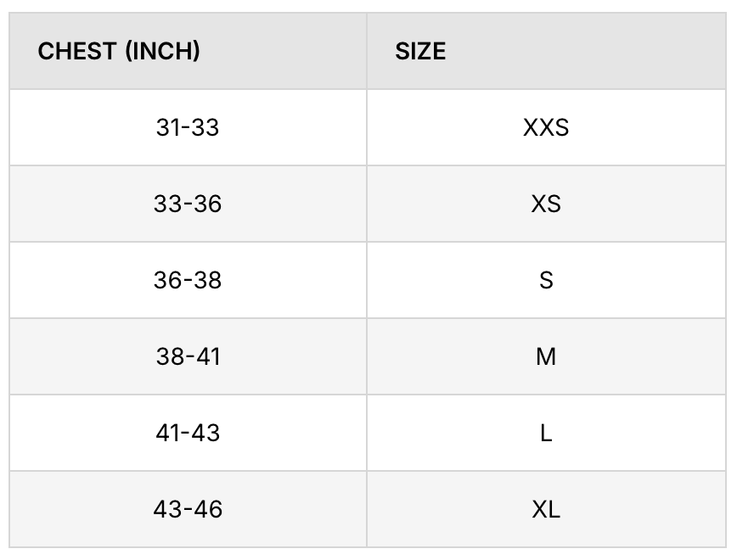Click the SIZE column header

(x=546, y=51)
